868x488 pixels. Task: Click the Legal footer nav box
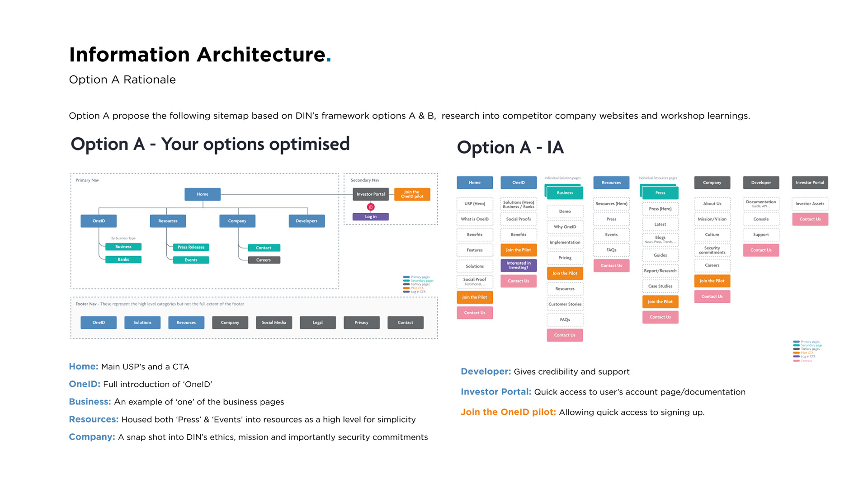point(317,323)
